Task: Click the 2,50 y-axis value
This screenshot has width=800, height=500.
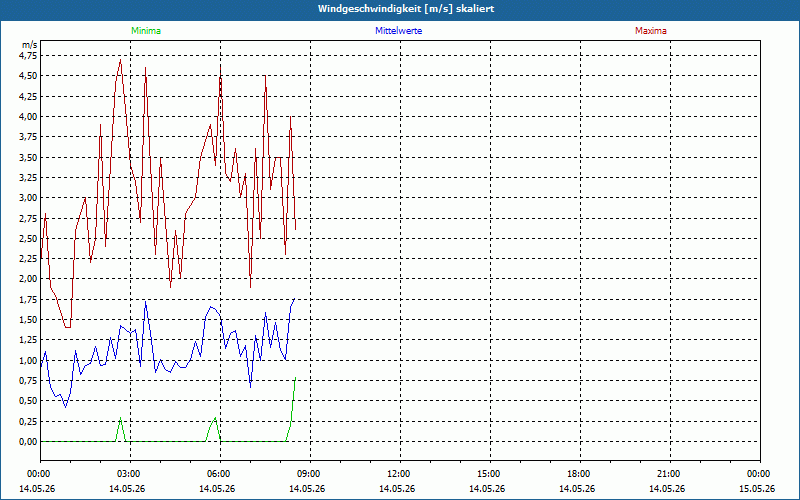Action: [x=28, y=238]
